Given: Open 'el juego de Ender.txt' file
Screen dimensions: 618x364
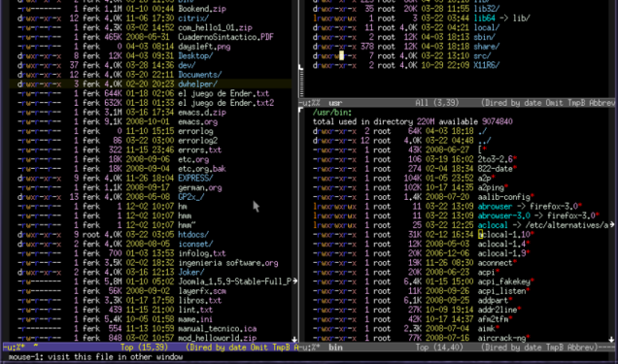Looking at the screenshot, I should coord(223,93).
